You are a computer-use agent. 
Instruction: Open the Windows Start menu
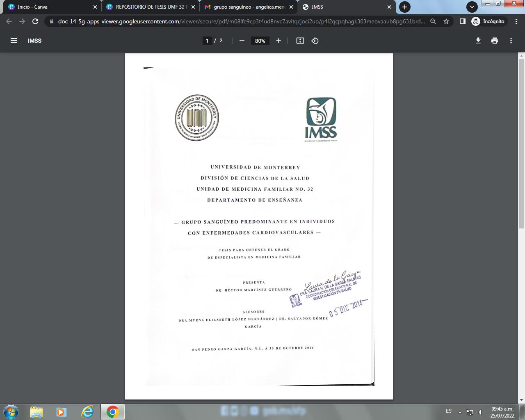(x=11, y=412)
